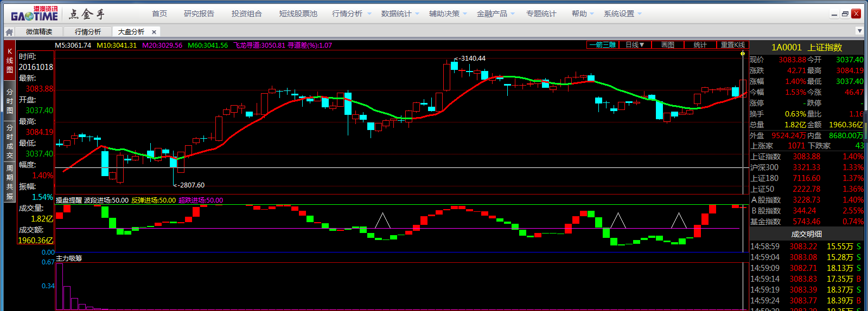Click the 重置K线 button
Screen dimensions: 868x311
pyautogui.click(x=732, y=45)
